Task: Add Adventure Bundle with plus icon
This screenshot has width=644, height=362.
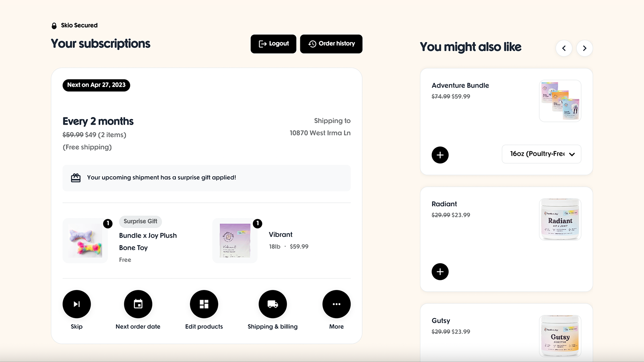Action: click(440, 155)
